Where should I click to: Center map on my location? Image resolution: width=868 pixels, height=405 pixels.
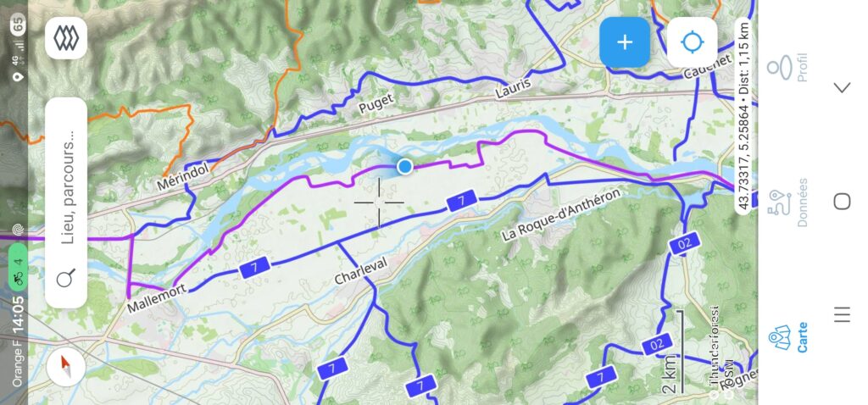coord(692,42)
